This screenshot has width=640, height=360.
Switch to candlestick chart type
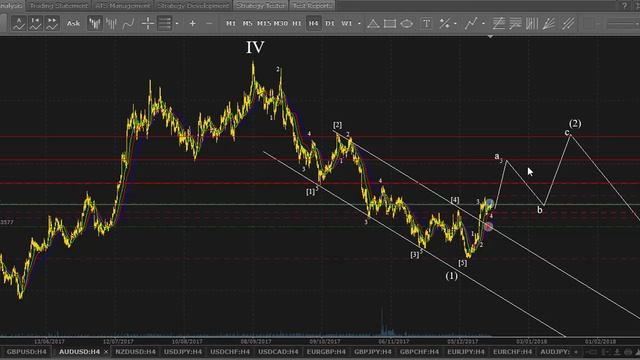click(95, 23)
